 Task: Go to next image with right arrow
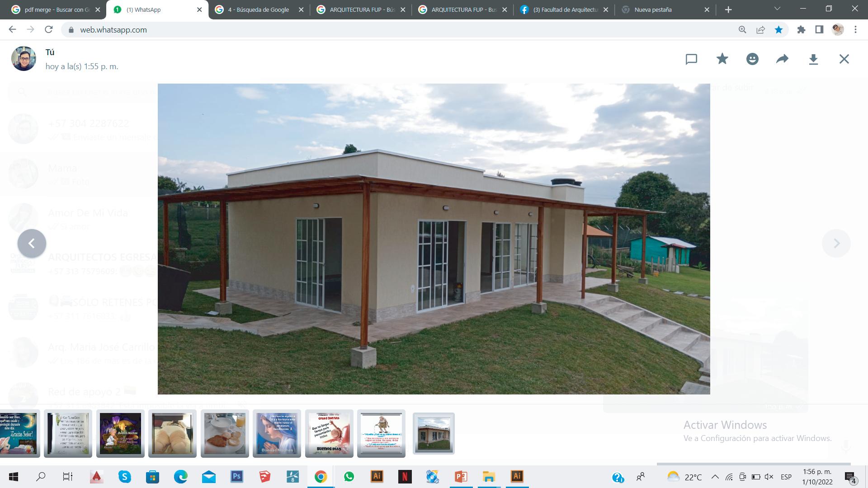pyautogui.click(x=836, y=244)
